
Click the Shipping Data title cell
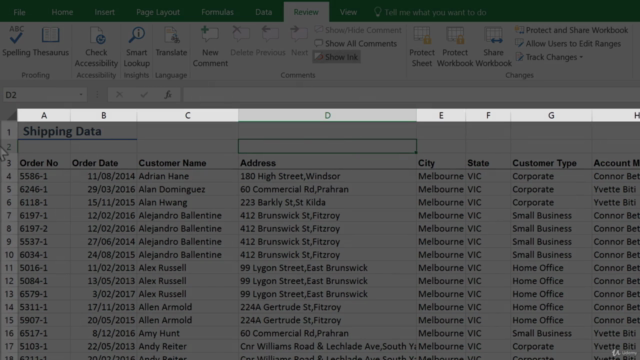click(62, 131)
